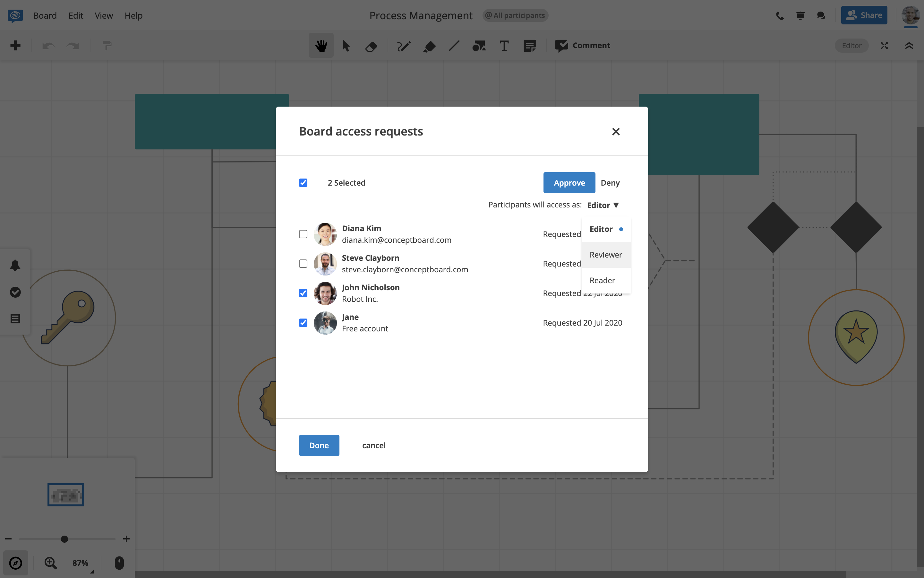The width and height of the screenshot is (924, 578).
Task: Click the minimap board thumbnail
Action: [66, 495]
